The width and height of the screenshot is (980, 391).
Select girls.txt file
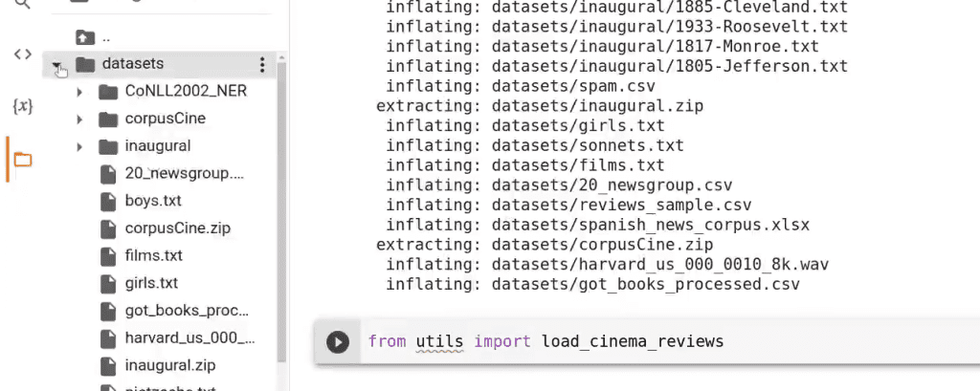point(139,284)
